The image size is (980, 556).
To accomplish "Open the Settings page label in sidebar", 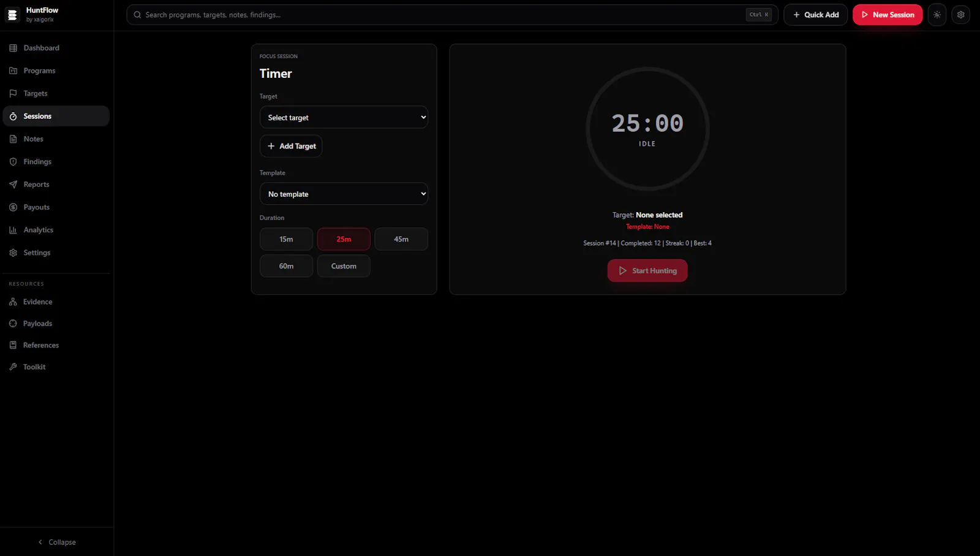I will coord(37,253).
